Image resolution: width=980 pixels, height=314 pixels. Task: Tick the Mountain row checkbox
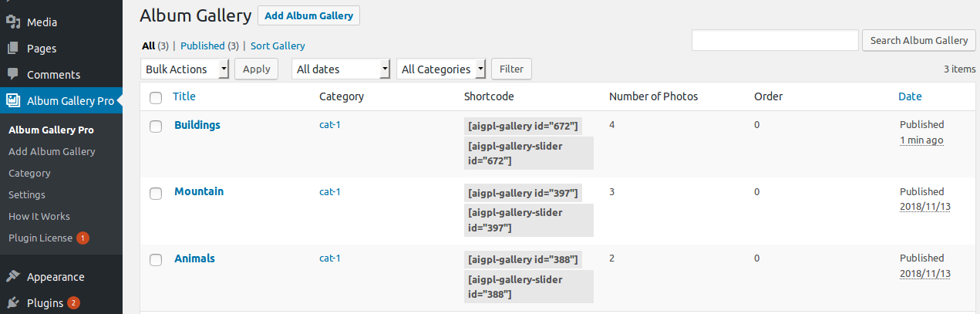click(x=156, y=193)
